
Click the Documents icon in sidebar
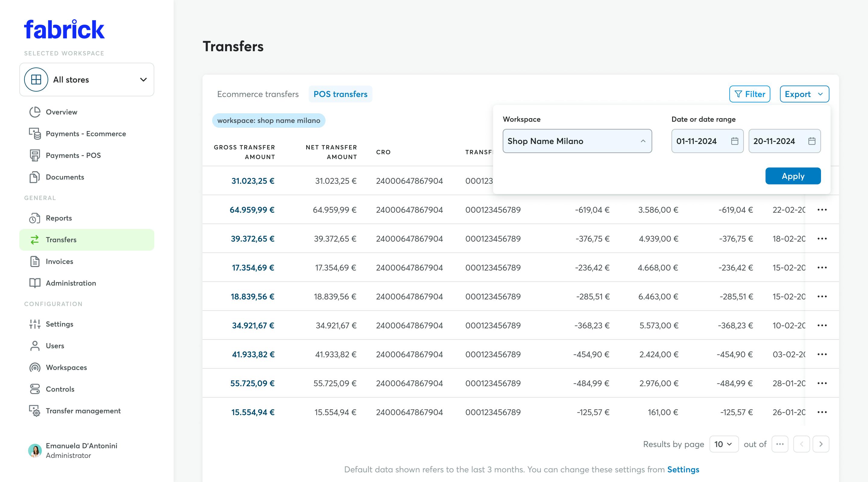pos(35,176)
